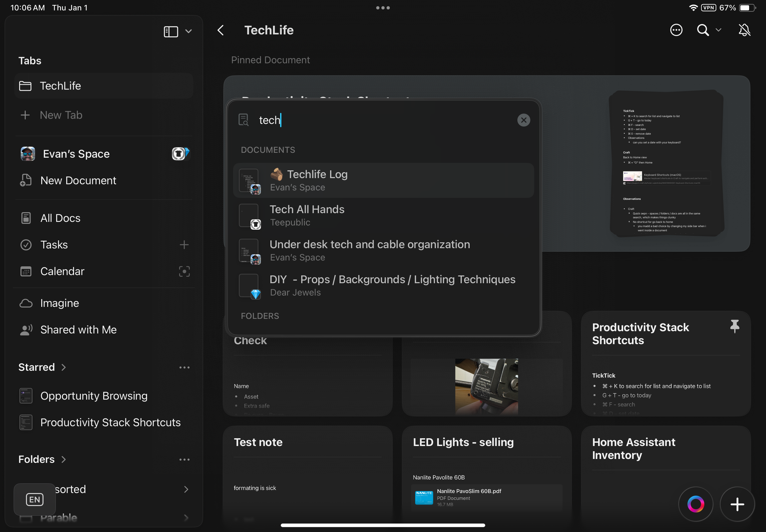Viewport: 766px width, 532px height.
Task: Add a task with the Tasks plus icon
Action: coord(184,245)
